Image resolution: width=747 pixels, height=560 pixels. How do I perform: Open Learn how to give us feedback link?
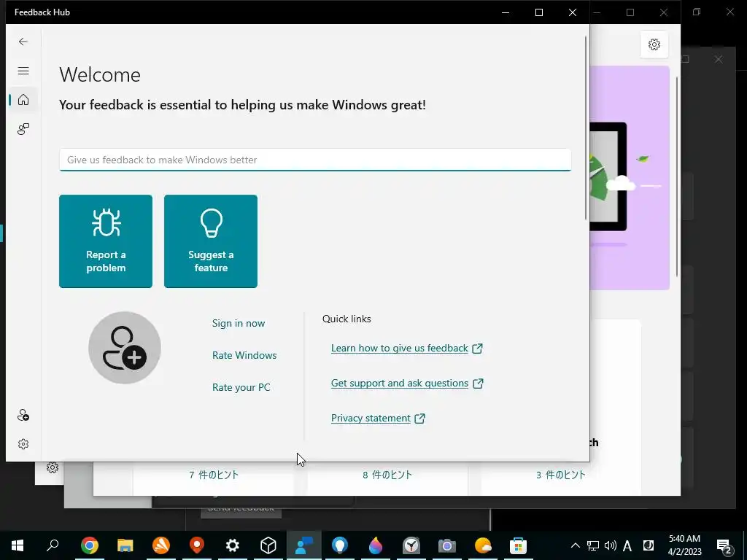point(407,348)
